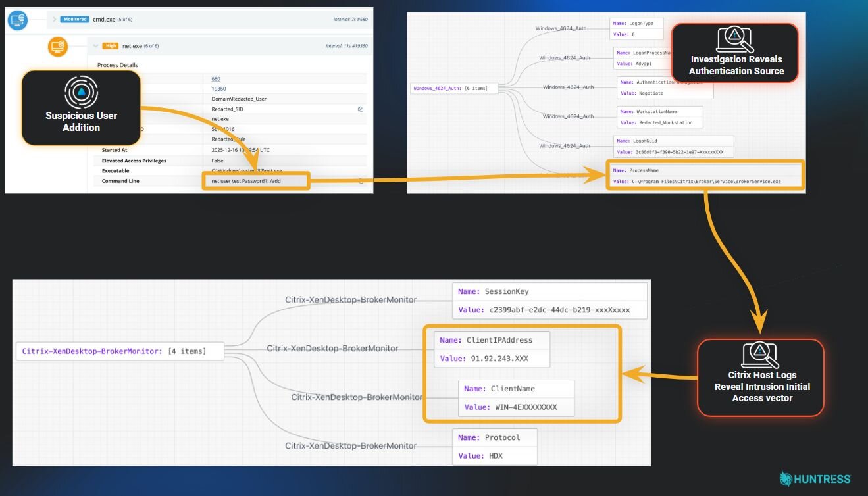Viewport: 868px width, 496px height.
Task: Collapse the net.exe process row
Action: [x=95, y=46]
